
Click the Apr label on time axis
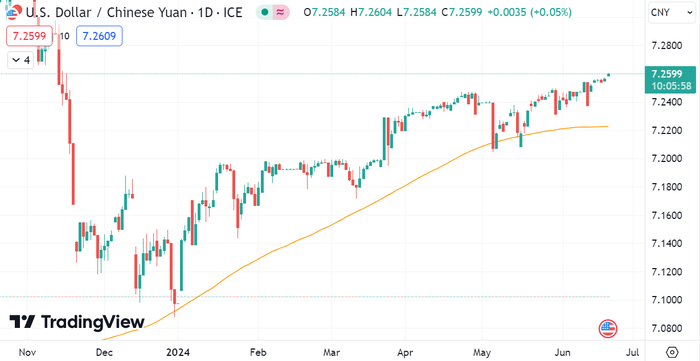click(405, 353)
